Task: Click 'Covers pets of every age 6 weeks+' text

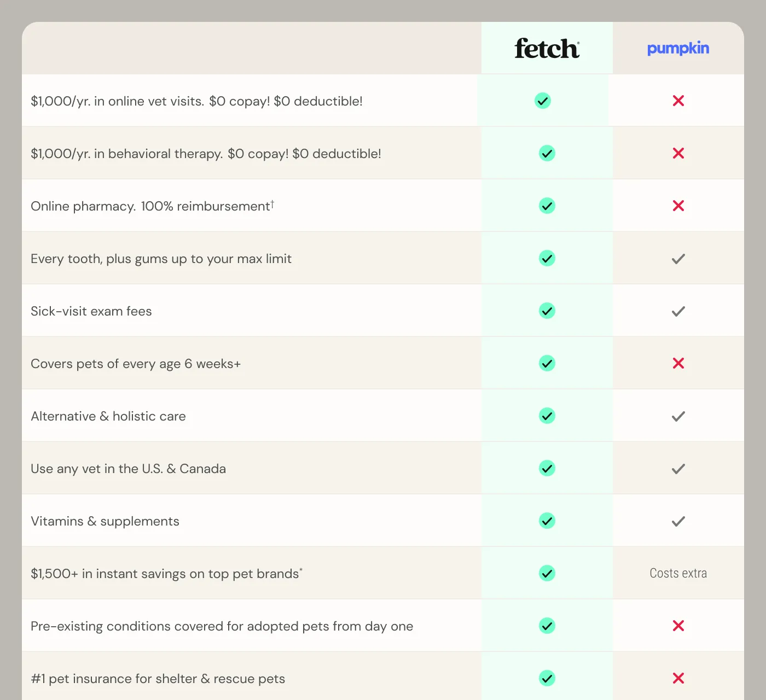Action: [x=136, y=364]
